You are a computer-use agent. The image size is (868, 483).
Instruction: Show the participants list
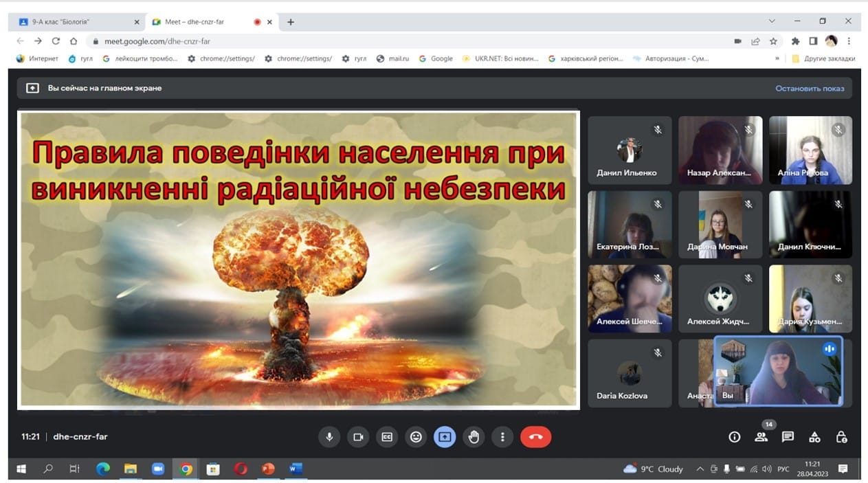click(x=761, y=437)
